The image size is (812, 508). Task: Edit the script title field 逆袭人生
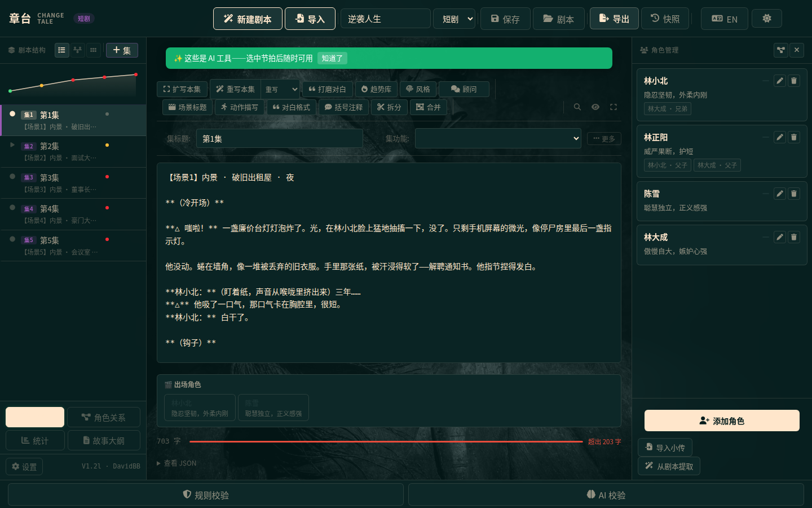(x=386, y=19)
